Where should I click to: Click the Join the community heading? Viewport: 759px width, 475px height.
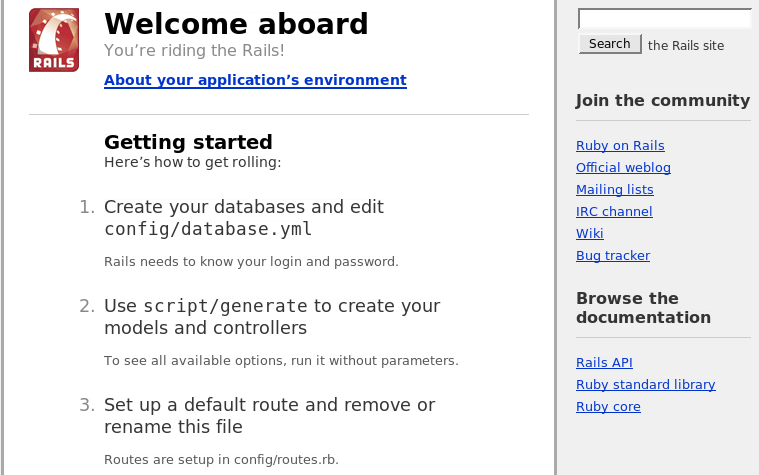pyautogui.click(x=663, y=101)
